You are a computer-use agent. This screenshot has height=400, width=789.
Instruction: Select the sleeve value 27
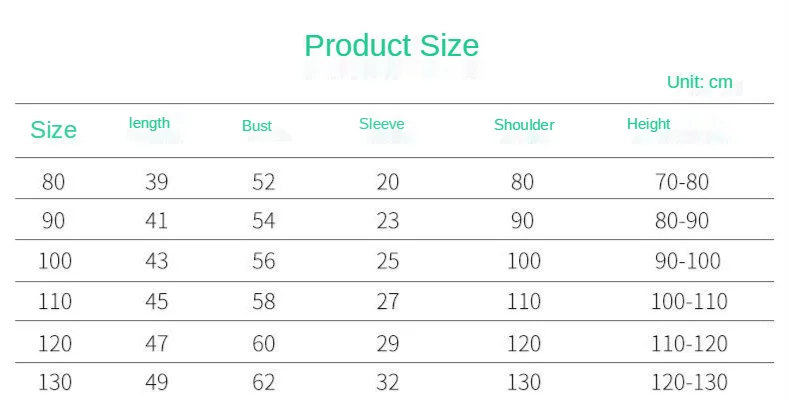click(x=388, y=301)
